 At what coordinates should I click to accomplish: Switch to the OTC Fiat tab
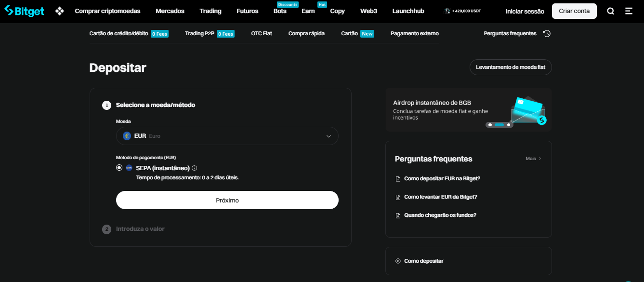coord(262,33)
